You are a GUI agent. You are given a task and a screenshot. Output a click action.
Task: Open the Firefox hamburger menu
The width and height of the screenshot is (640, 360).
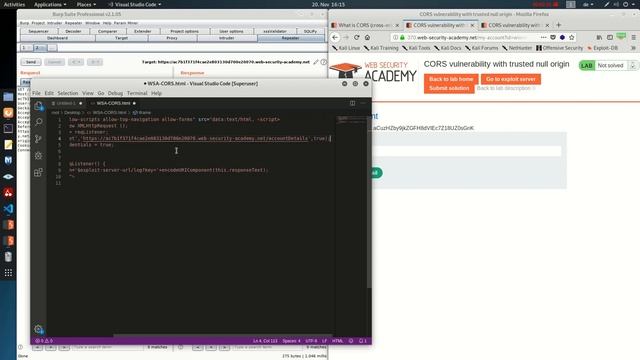633,37
